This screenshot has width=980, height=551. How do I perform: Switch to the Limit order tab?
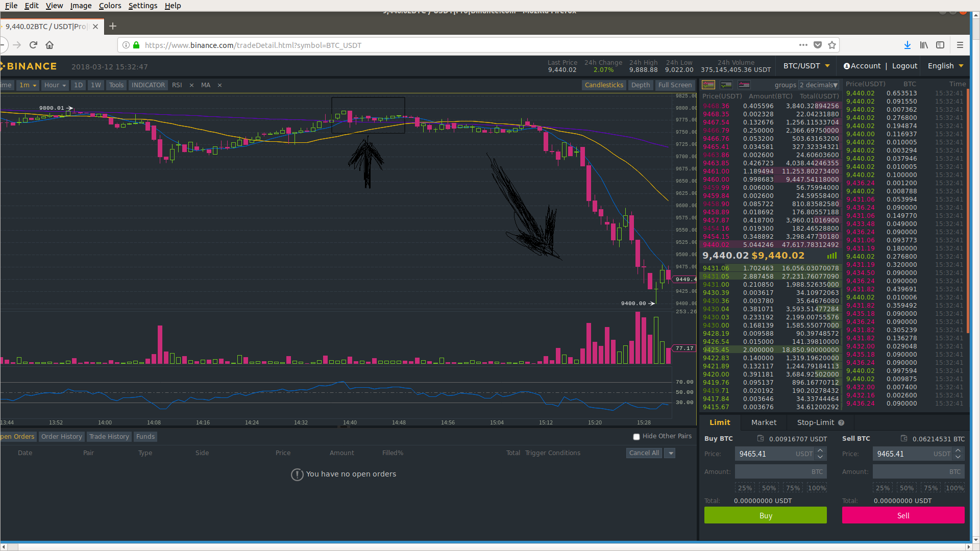coord(720,422)
